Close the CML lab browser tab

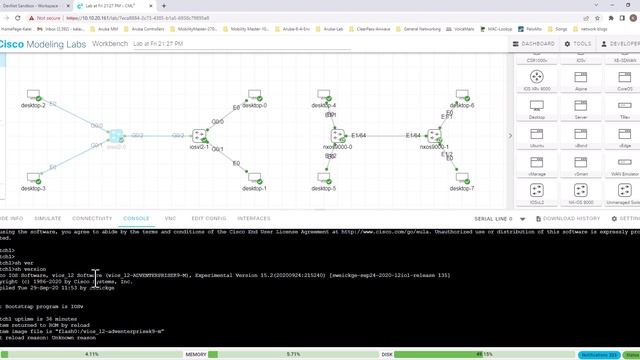(x=151, y=6)
